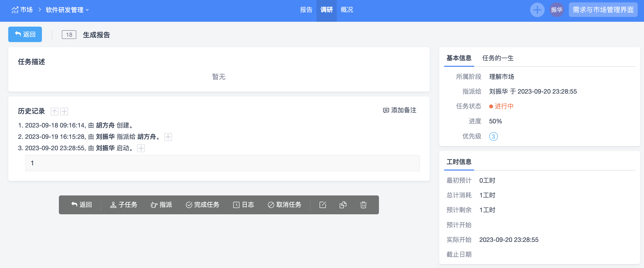644x268 pixels.
Task: Click 完成任务 in the bottom toolbar
Action: pos(202,205)
